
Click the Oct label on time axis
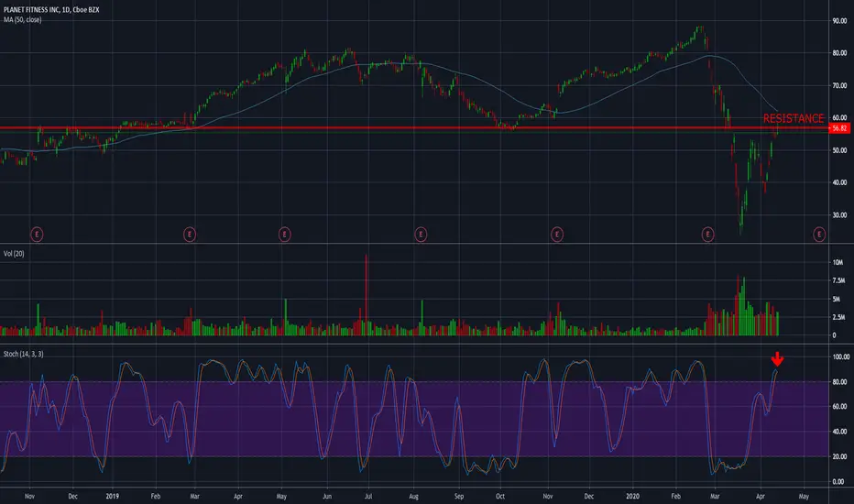pos(500,497)
